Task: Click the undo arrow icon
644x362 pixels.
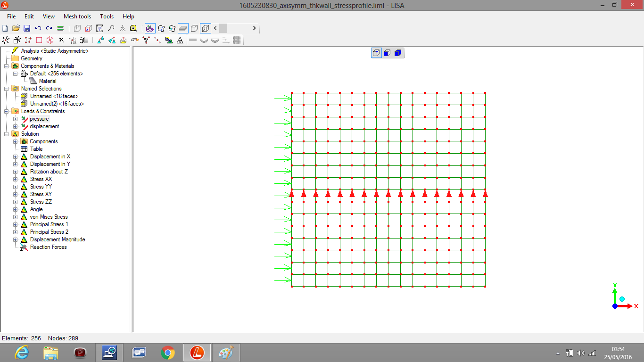Action: click(38, 28)
